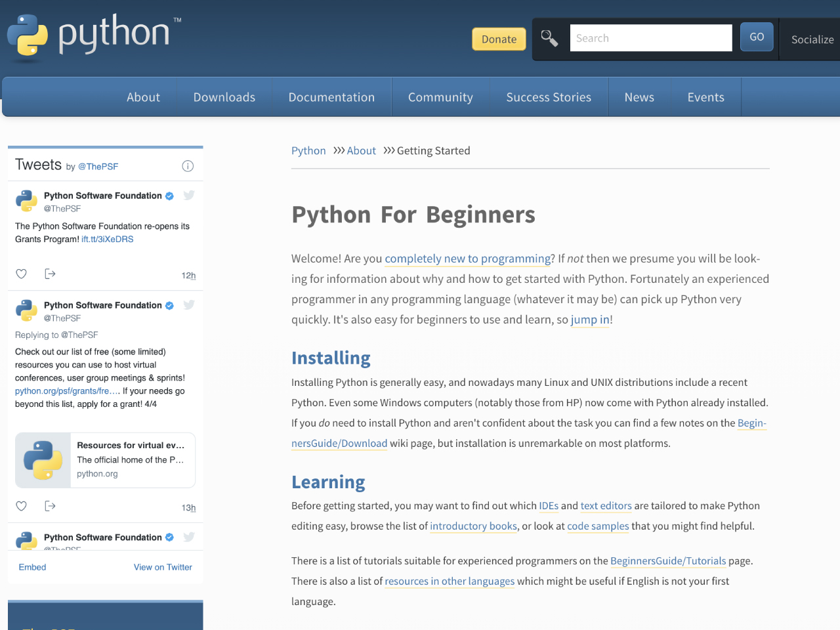The height and width of the screenshot is (630, 840).
Task: Click the Learning section heading
Action: tap(328, 482)
